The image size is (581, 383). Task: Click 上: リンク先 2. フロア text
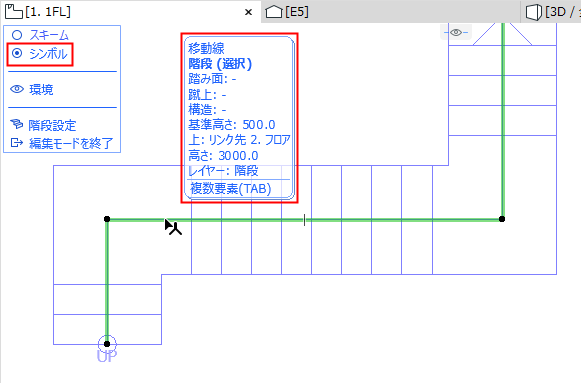(x=239, y=140)
